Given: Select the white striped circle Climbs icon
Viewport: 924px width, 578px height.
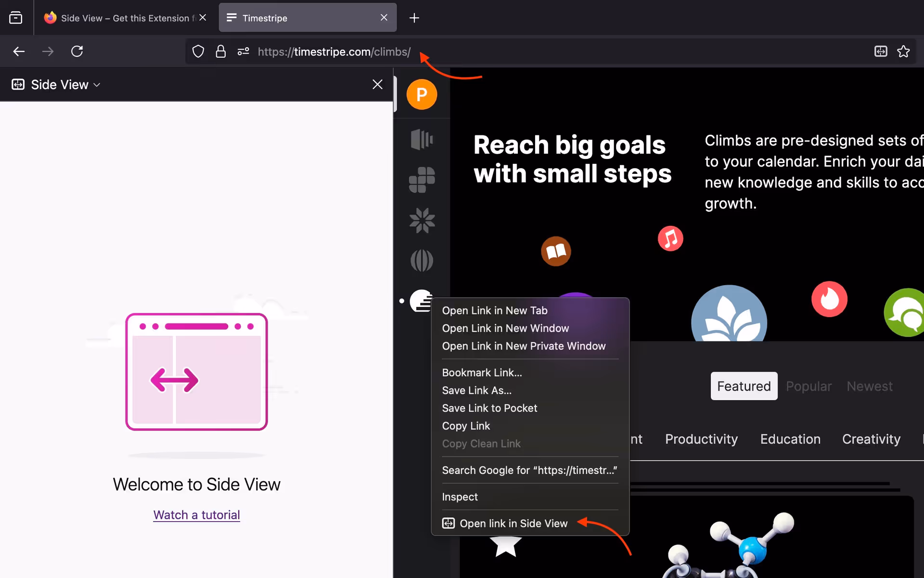Looking at the screenshot, I should pyautogui.click(x=421, y=301).
